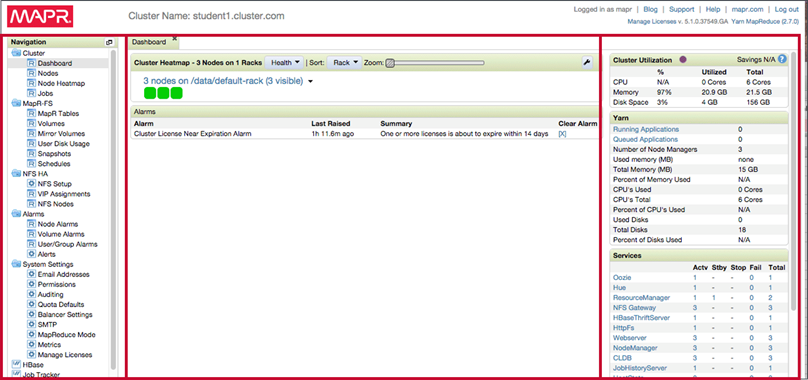
Task: Click the icon beside Snapshots
Action: tap(31, 154)
